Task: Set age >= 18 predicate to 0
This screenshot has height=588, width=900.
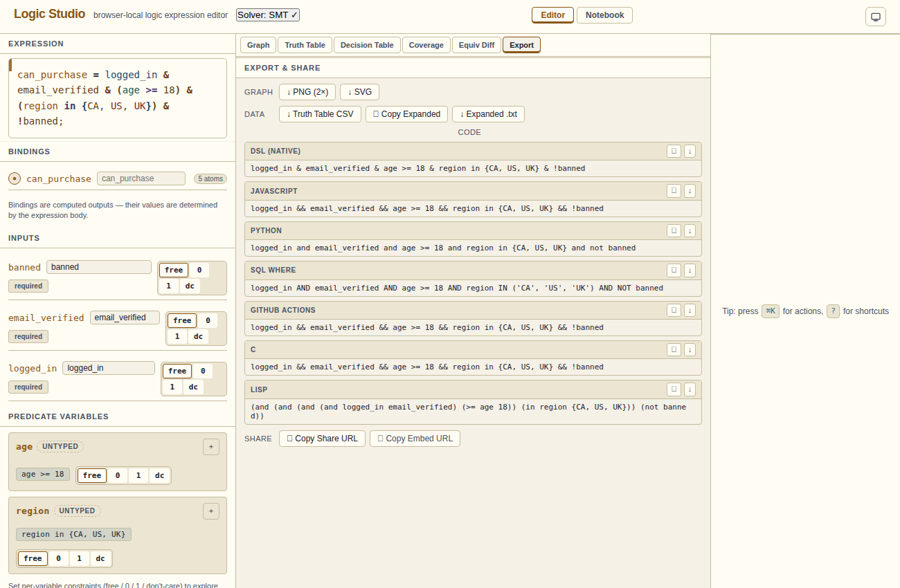Action: [x=118, y=475]
